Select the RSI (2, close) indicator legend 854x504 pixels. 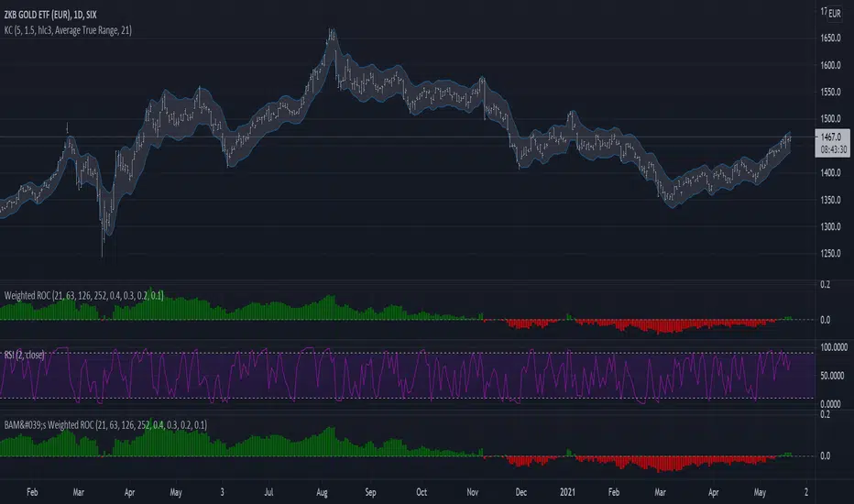coord(25,356)
